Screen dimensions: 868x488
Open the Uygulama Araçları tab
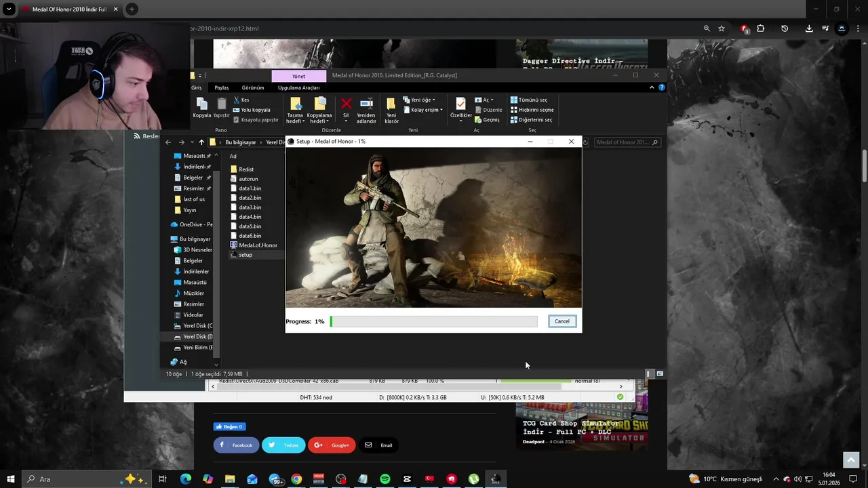(x=298, y=87)
